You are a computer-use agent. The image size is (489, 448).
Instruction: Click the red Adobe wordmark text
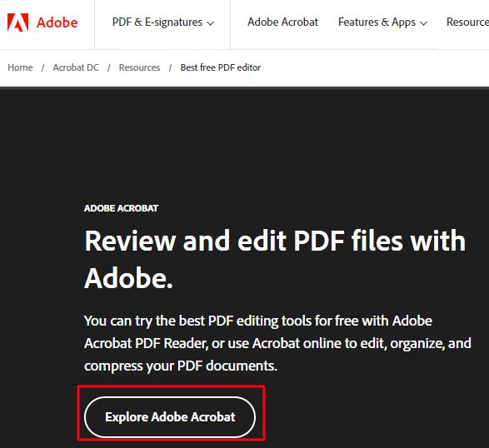(57, 22)
